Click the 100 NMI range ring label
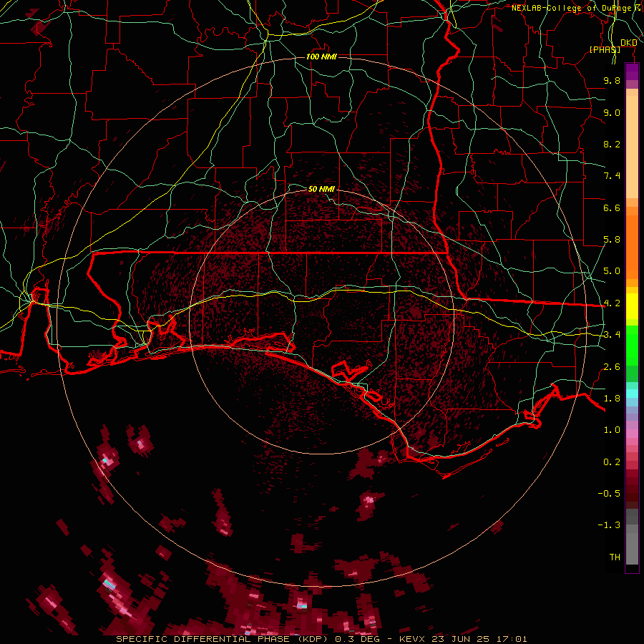Viewport: 644px width, 644px height. (x=321, y=57)
